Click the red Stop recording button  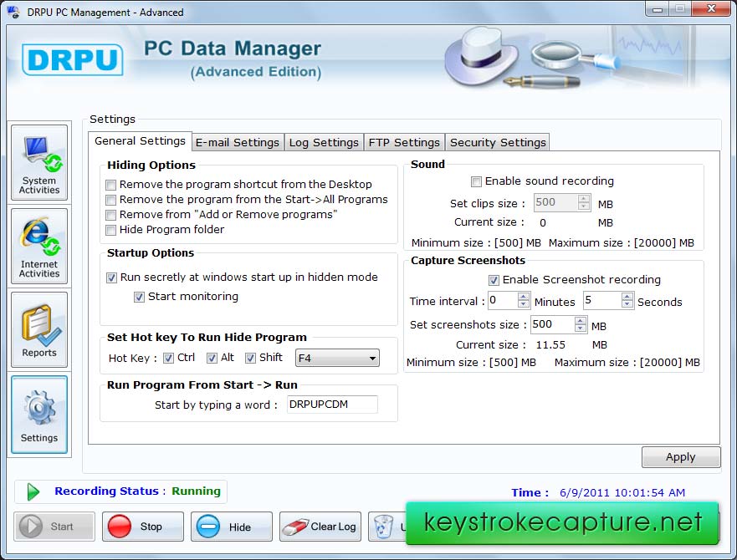pyautogui.click(x=142, y=527)
